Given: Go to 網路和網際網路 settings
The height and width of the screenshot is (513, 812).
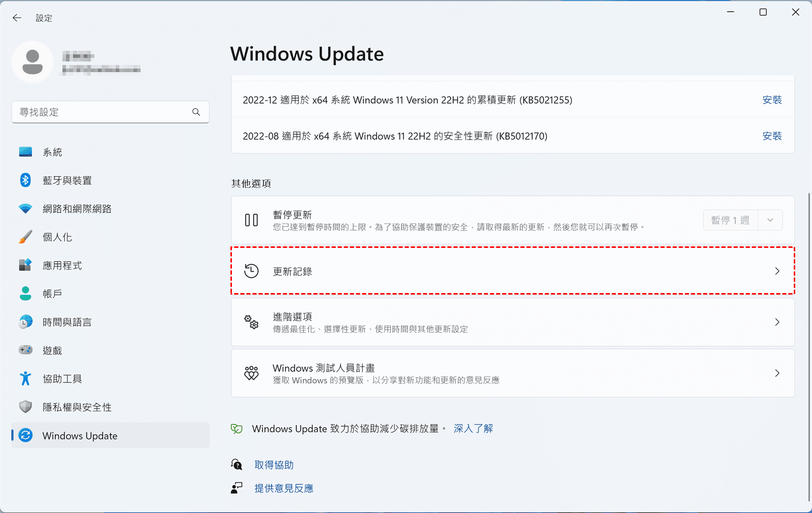Looking at the screenshot, I should click(110, 209).
